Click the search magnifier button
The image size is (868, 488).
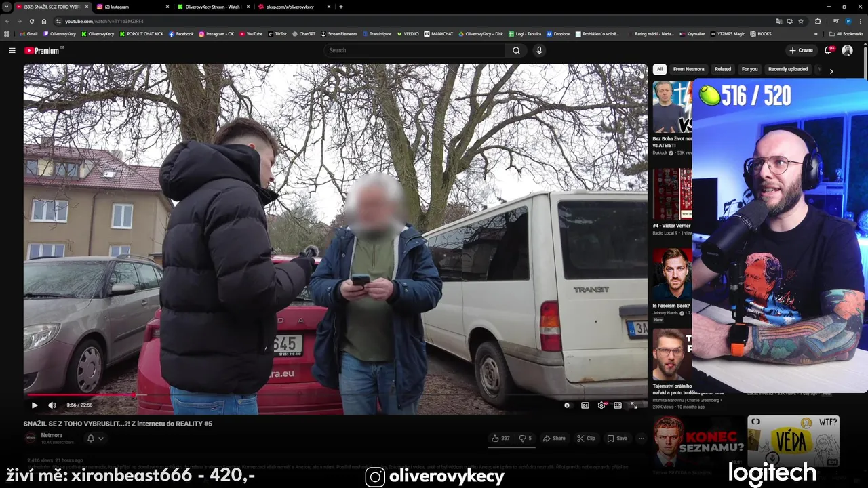pyautogui.click(x=516, y=50)
